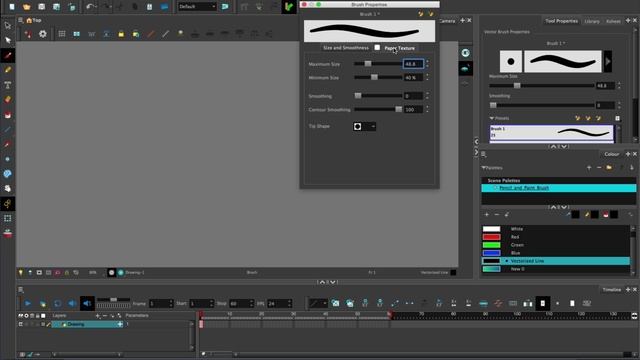The height and width of the screenshot is (360, 640).
Task: Select the Drawing layer in Timeline
Action: 87,324
